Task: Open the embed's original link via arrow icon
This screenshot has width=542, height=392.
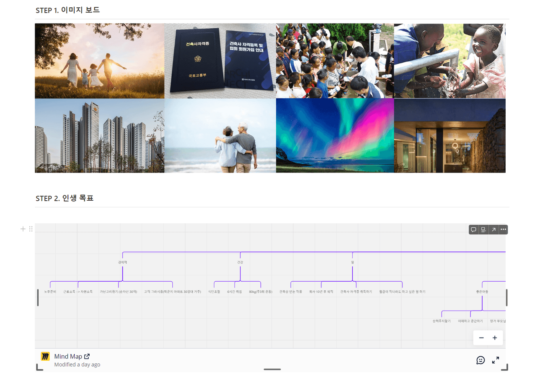Action: coord(494,230)
